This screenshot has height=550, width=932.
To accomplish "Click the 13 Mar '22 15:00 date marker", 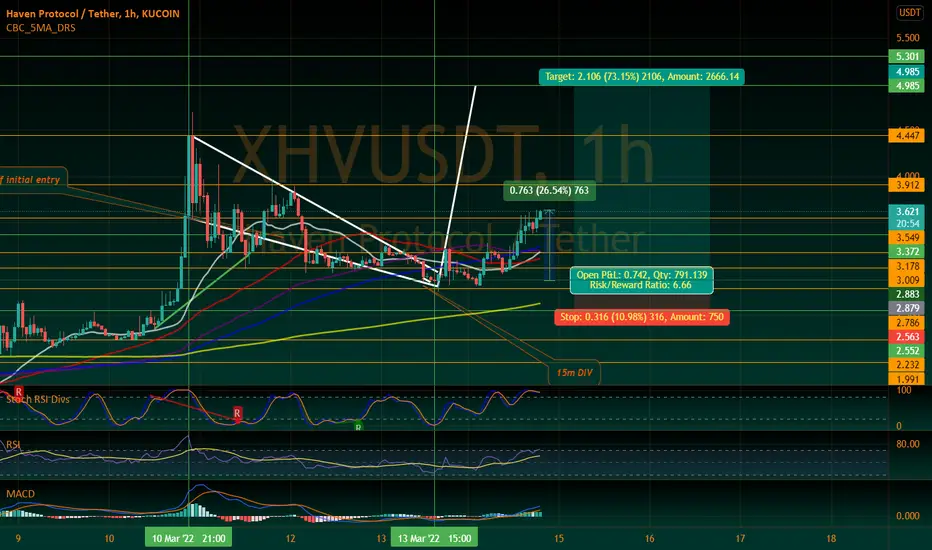I will (434, 538).
